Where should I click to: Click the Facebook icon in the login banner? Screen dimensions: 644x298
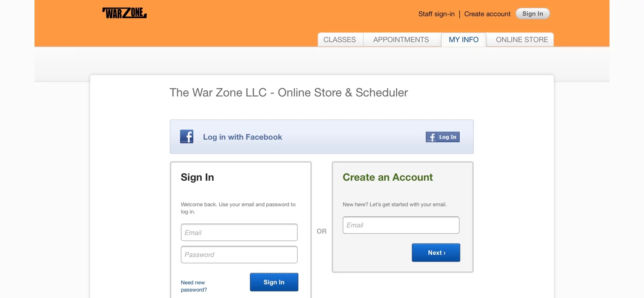[x=187, y=136]
